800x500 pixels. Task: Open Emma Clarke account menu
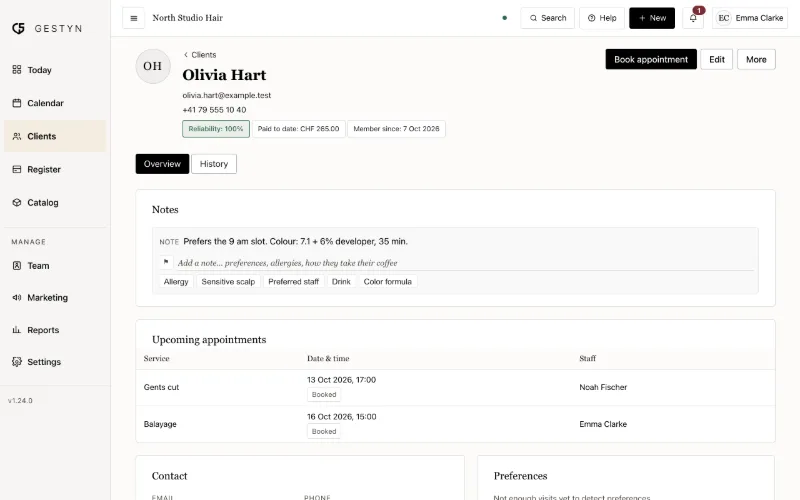(x=750, y=18)
